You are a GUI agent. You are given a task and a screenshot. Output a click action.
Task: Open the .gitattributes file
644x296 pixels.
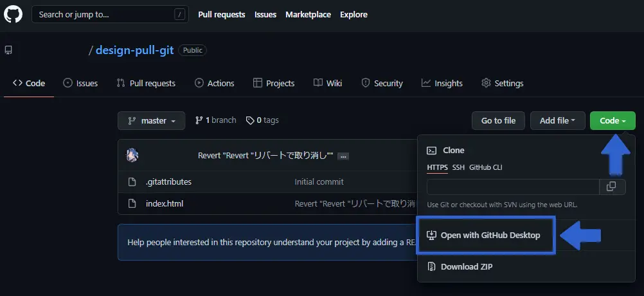click(169, 181)
